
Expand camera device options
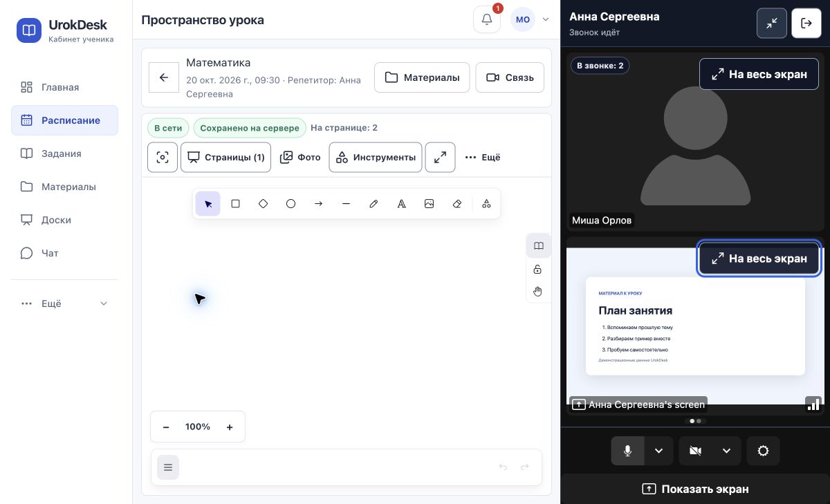727,451
